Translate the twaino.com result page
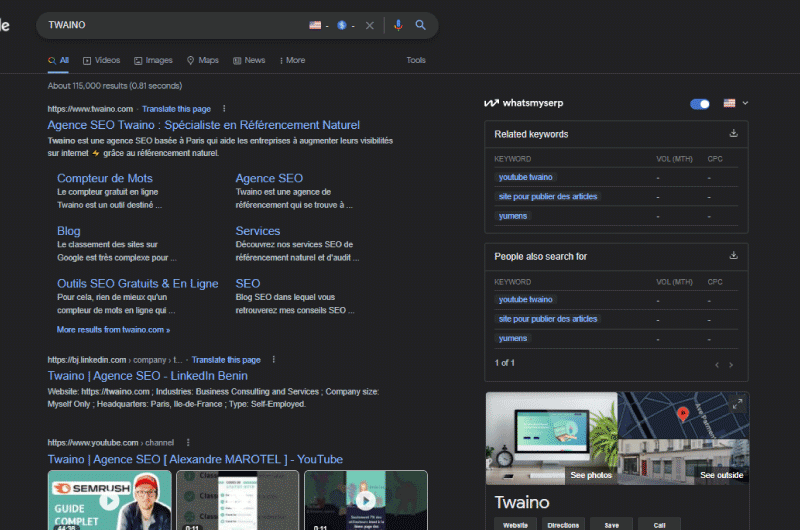Screen dimensions: 800x530 (x=177, y=109)
